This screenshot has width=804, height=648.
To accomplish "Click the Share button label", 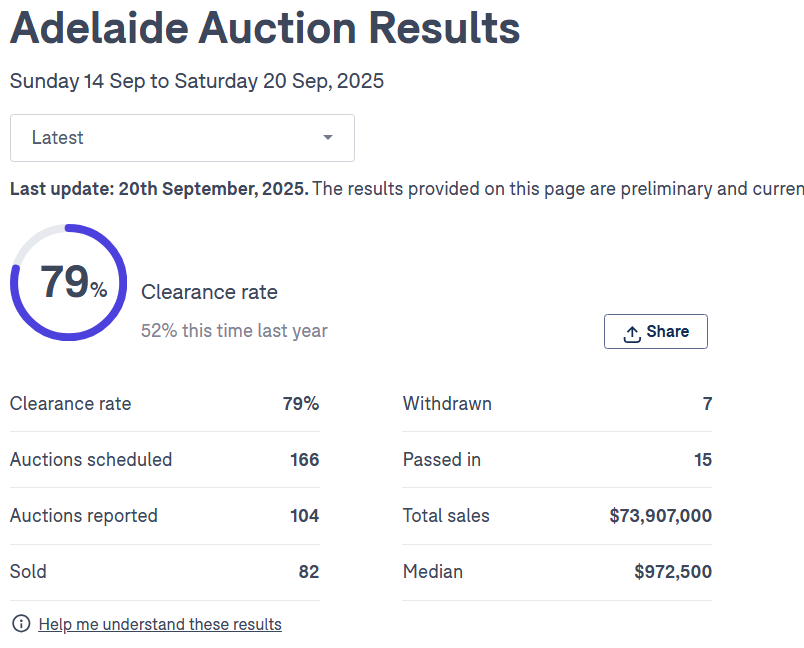I will coord(667,332).
